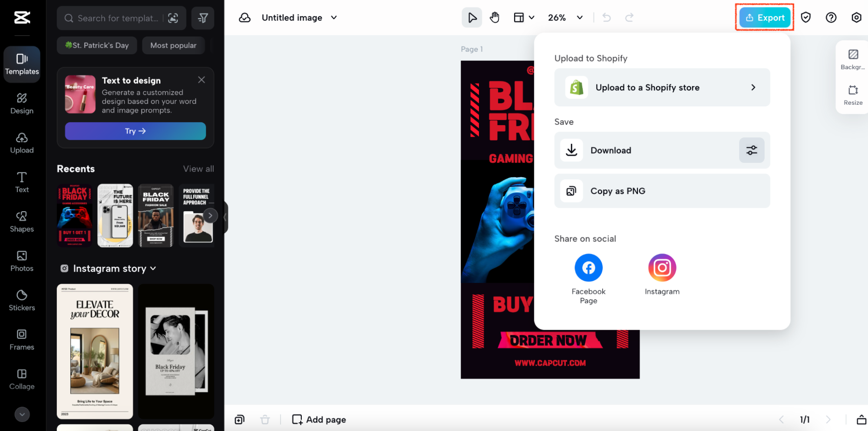
Task: Select the St. Patrick's Day category chip
Action: pyautogui.click(x=97, y=45)
